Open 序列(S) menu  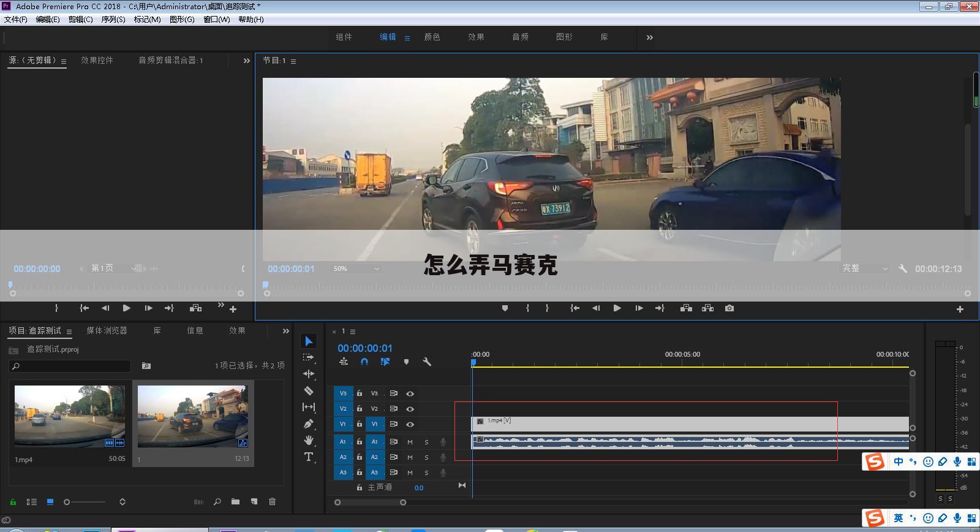coord(113,19)
